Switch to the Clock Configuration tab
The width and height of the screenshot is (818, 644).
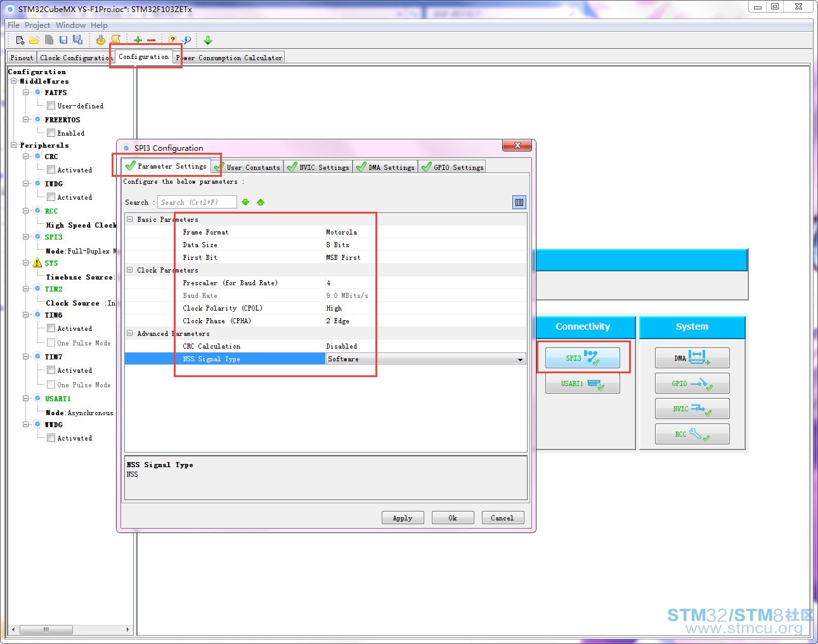point(75,58)
